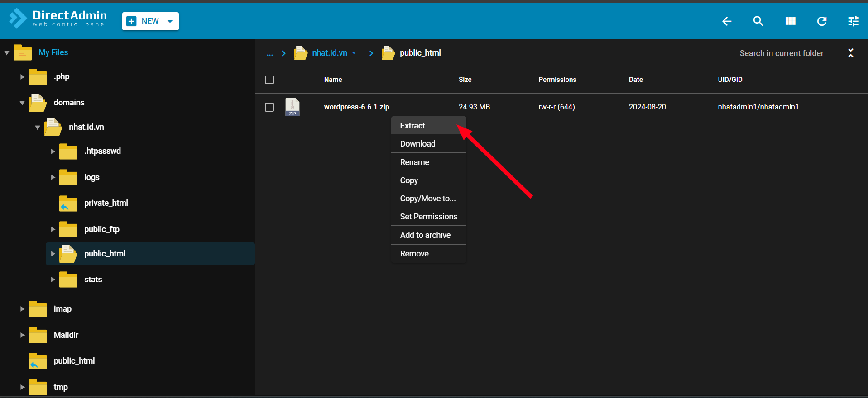
Task: Open the settings sliders icon
Action: [854, 21]
